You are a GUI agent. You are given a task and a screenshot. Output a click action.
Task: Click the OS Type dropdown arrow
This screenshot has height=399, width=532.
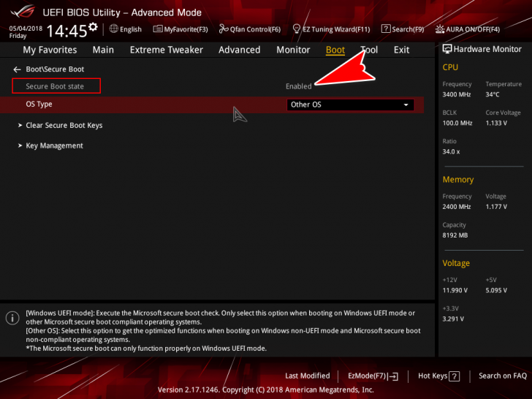pos(406,104)
